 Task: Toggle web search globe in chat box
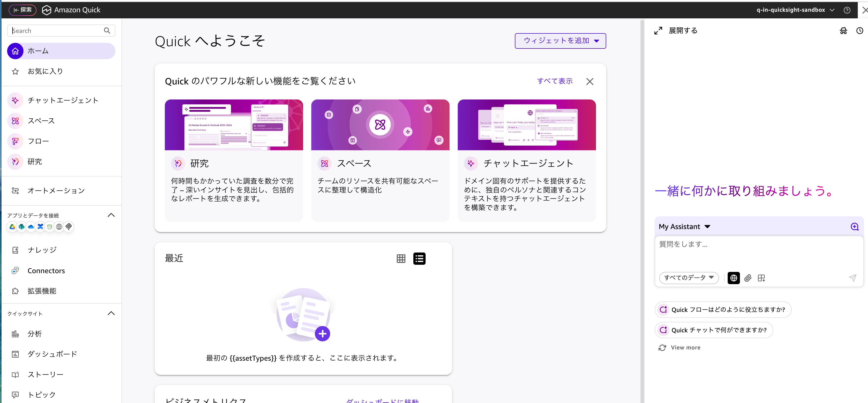click(x=734, y=278)
